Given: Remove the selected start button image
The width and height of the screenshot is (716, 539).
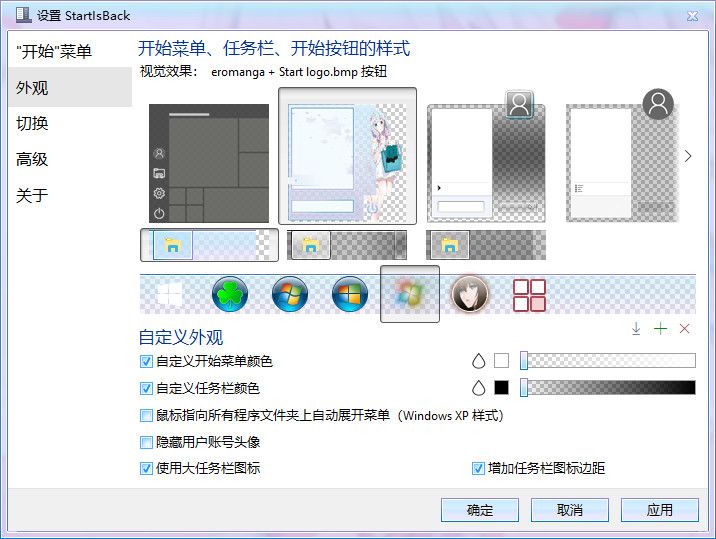Looking at the screenshot, I should (x=684, y=328).
